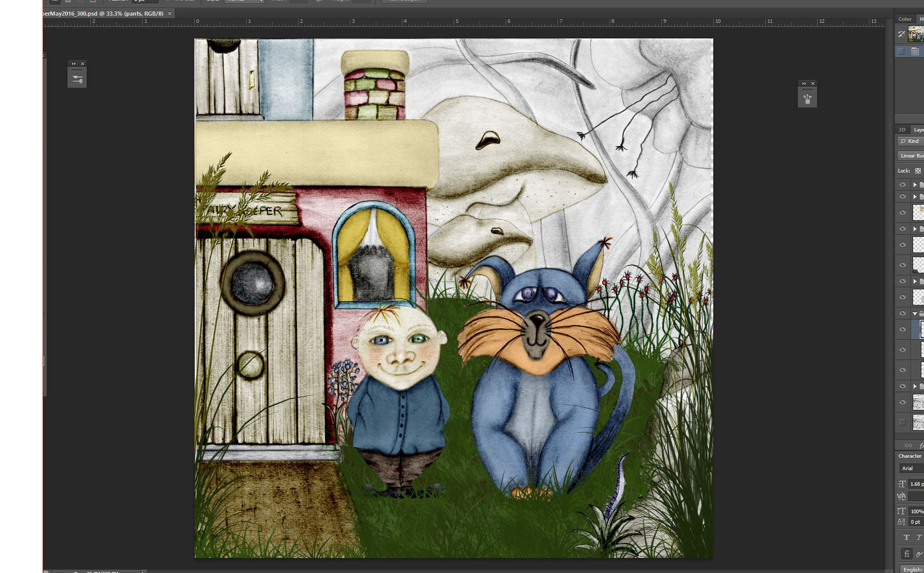Image resolution: width=924 pixels, height=573 pixels.
Task: Open the Arial font family dropdown
Action: 912,469
